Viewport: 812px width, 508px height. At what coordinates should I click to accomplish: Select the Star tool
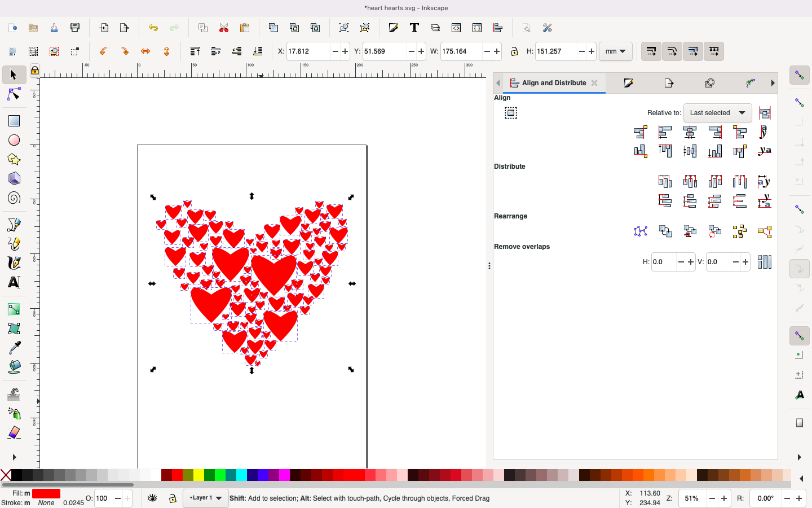click(x=14, y=159)
